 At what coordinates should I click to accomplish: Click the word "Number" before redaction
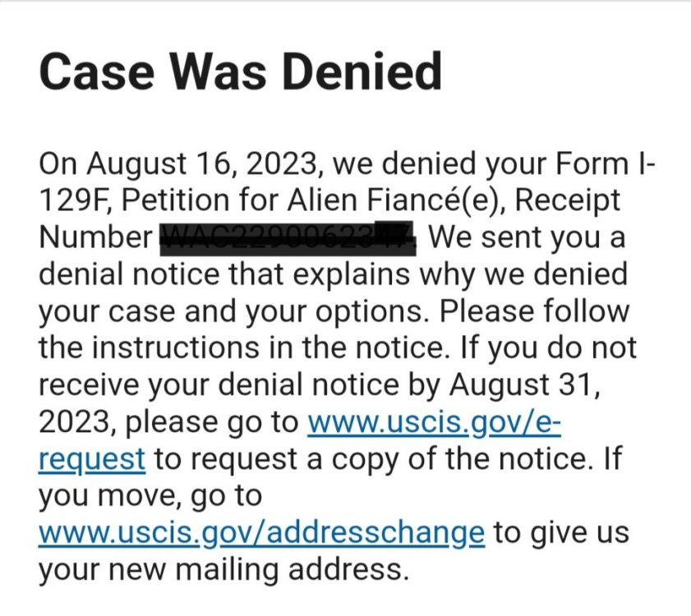click(x=95, y=237)
